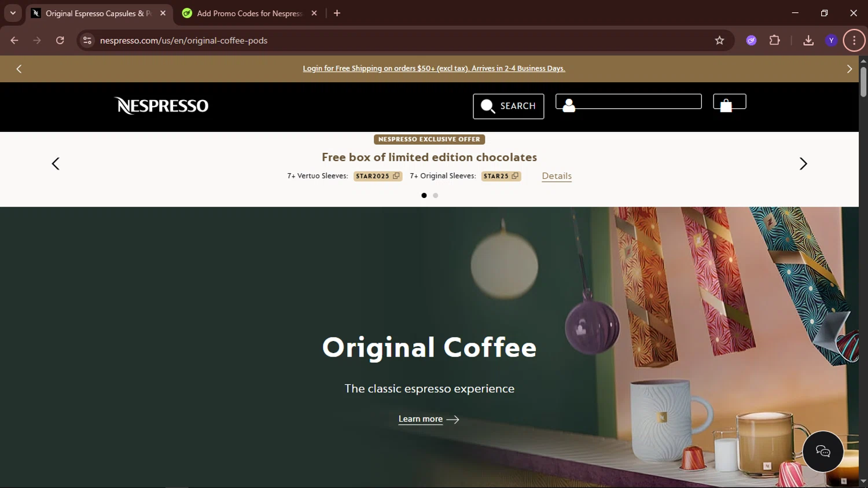The image size is (868, 488).
Task: Open browser downloads
Action: (808, 41)
